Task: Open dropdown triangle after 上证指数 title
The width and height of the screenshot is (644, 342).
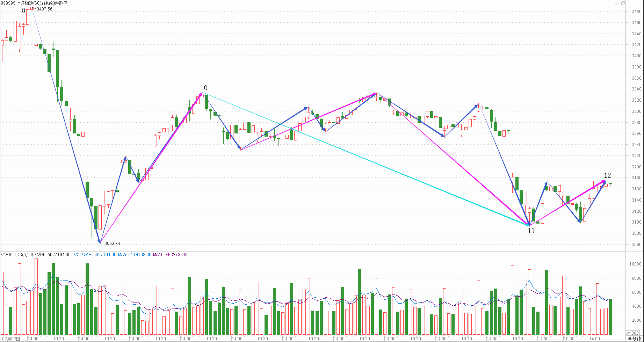Action: click(x=66, y=3)
